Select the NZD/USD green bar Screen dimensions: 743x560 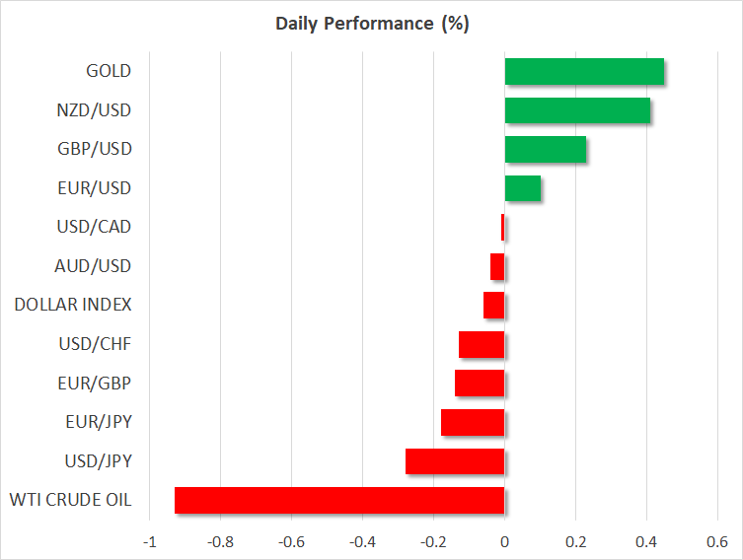[577, 110]
